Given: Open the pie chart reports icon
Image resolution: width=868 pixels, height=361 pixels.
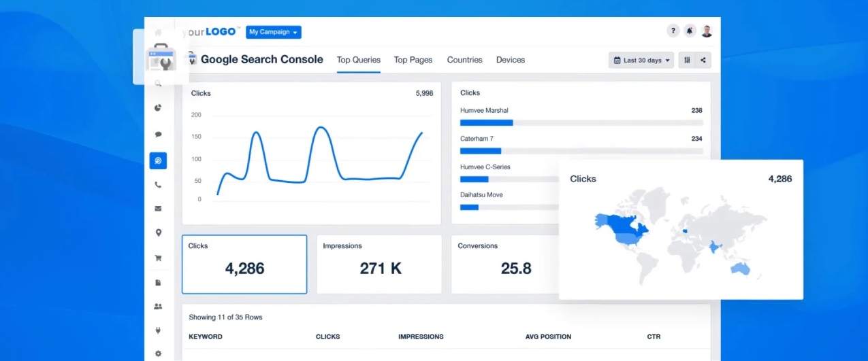Looking at the screenshot, I should [158, 107].
